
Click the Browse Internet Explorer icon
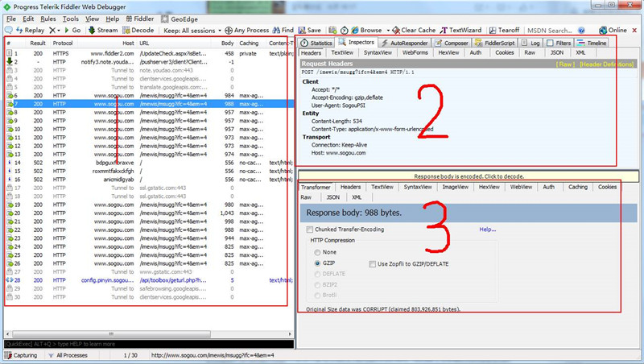[355, 30]
